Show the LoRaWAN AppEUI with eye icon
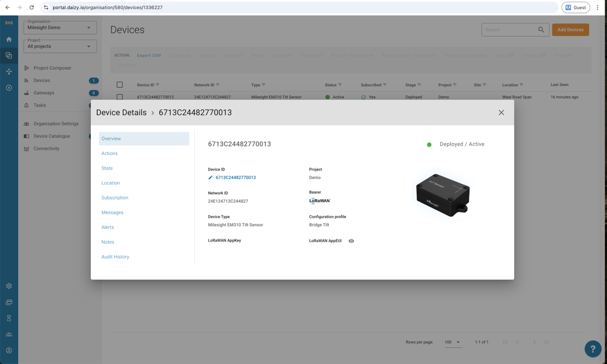607x364 pixels. (351, 241)
